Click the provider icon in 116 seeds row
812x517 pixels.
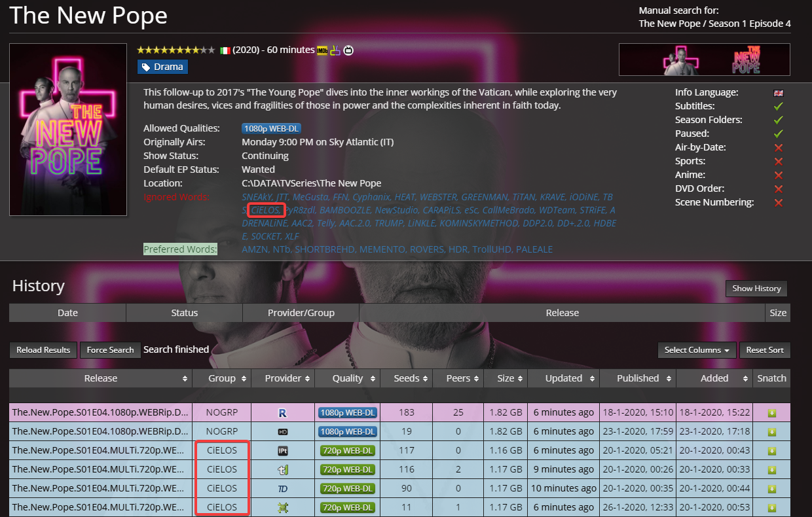tap(283, 470)
